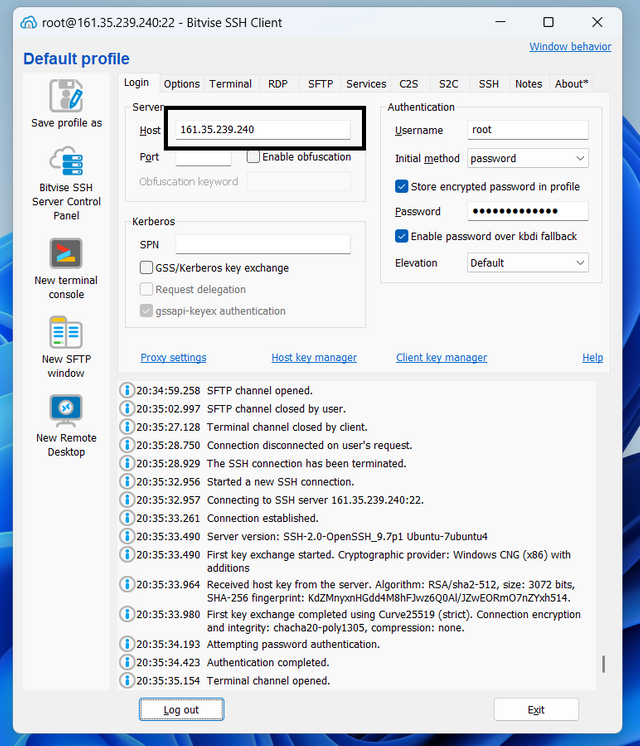Toggle Enable password over kbdi fallback

[x=402, y=236]
